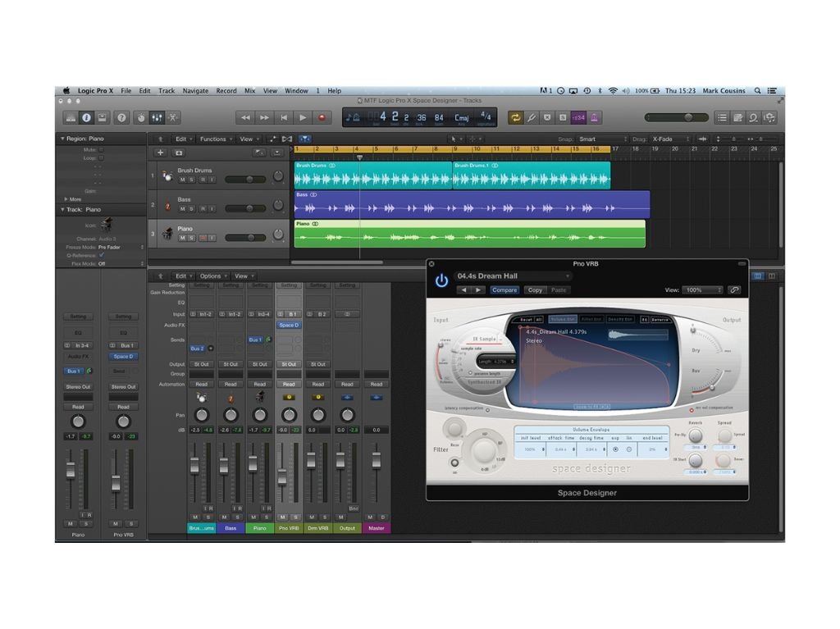Image resolution: width=840 pixels, height=629 pixels.
Task: Open the List Editors icon
Action: click(722, 117)
